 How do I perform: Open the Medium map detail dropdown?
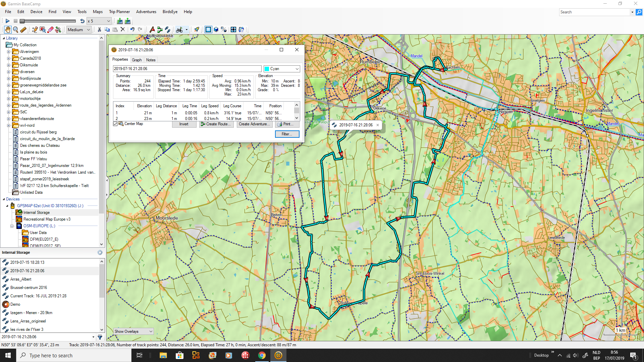coord(79,29)
